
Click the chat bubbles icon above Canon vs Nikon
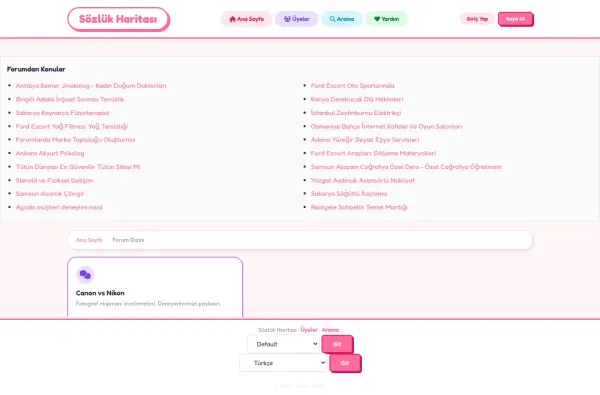[x=85, y=274]
